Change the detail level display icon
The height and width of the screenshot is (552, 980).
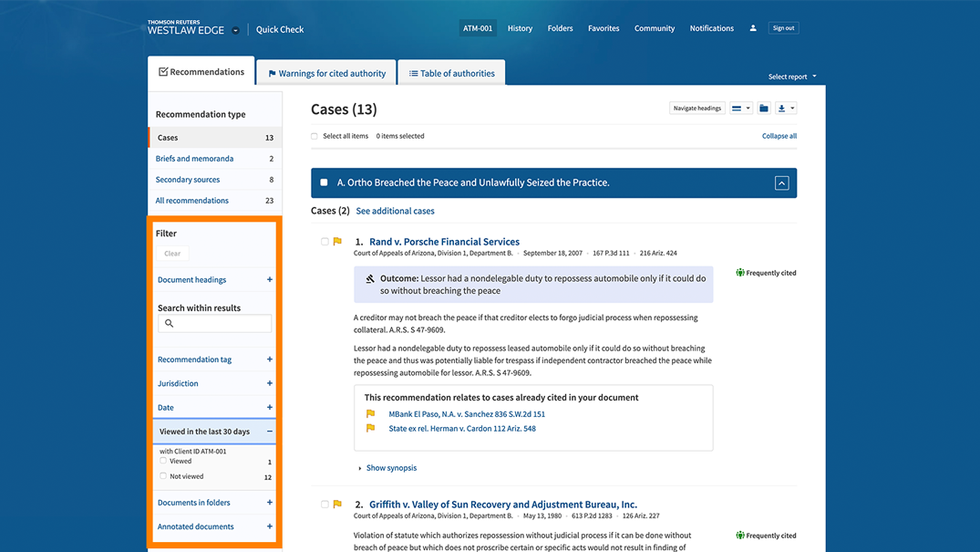tap(740, 109)
